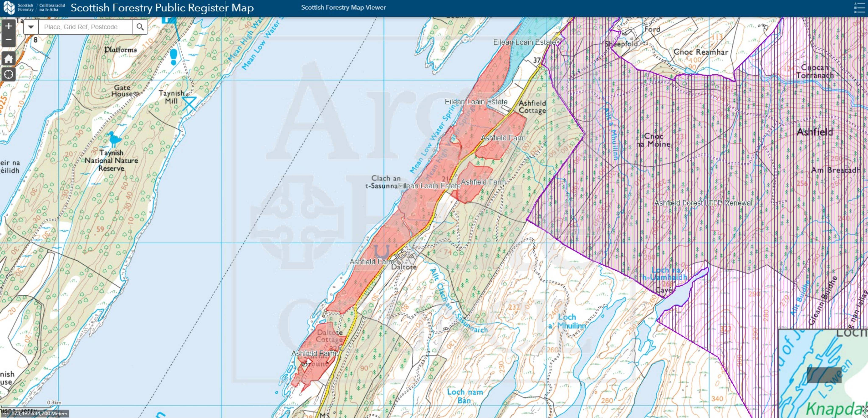Click 'Am Breacadh' map label
The height and width of the screenshot is (418, 868).
(x=836, y=170)
